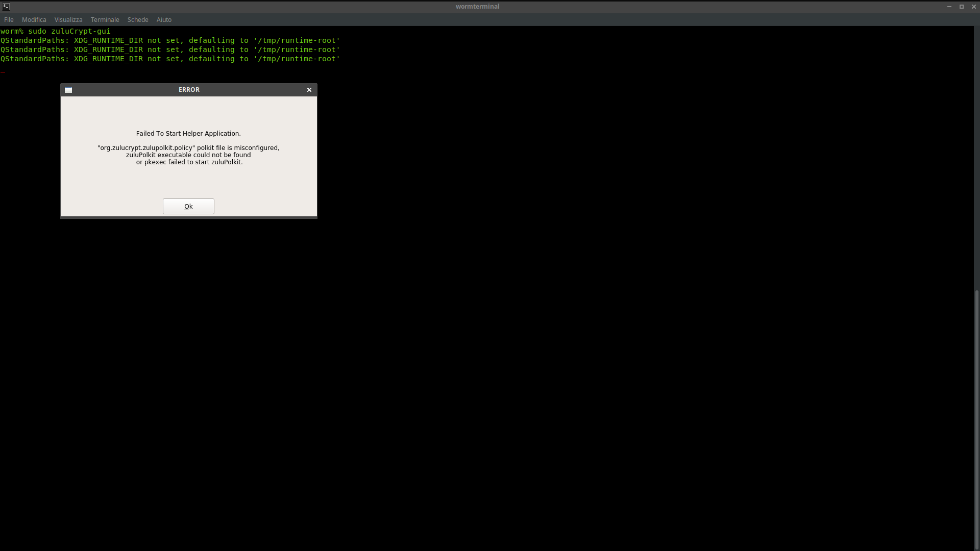This screenshot has height=551, width=980.
Task: Maximize the wormterminal window
Action: point(961,7)
